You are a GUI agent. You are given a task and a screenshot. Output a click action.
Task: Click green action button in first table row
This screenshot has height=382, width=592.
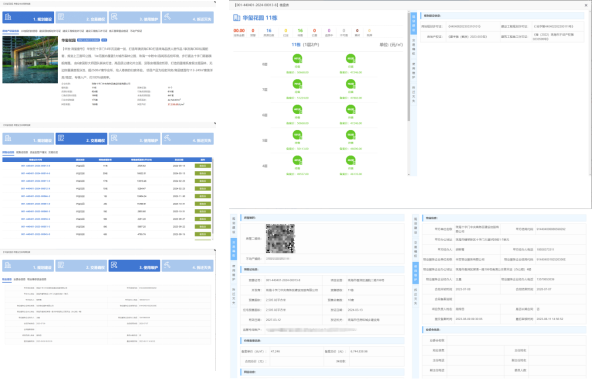[203, 166]
